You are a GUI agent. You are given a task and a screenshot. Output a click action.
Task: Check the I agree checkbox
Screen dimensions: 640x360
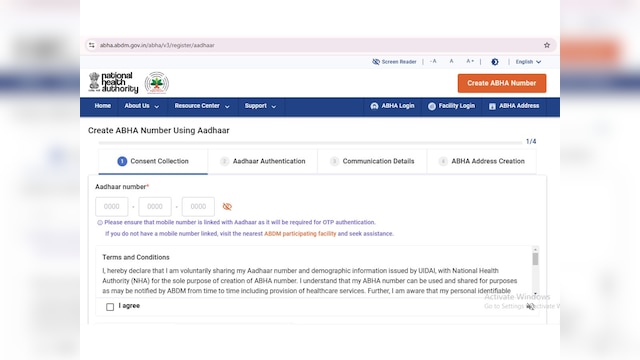click(x=110, y=307)
